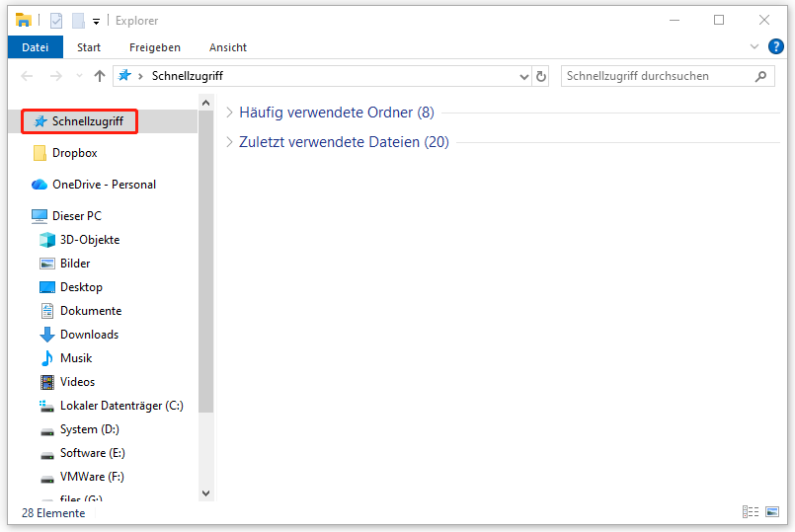Click the Schnellzugriff breadcrumb in address bar

click(187, 76)
